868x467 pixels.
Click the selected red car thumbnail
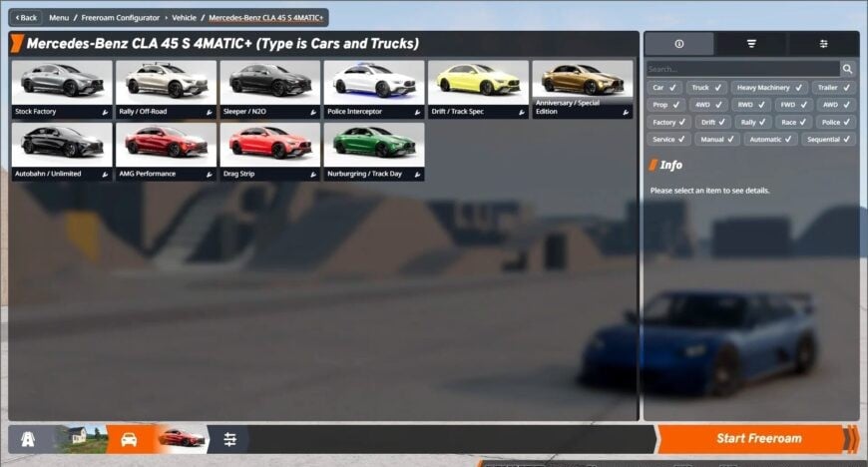[x=182, y=439]
